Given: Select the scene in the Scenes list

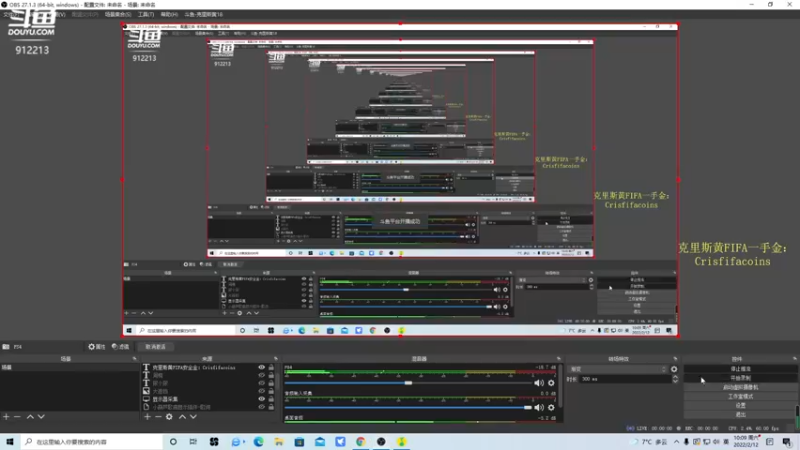Looking at the screenshot, I should click(69, 367).
